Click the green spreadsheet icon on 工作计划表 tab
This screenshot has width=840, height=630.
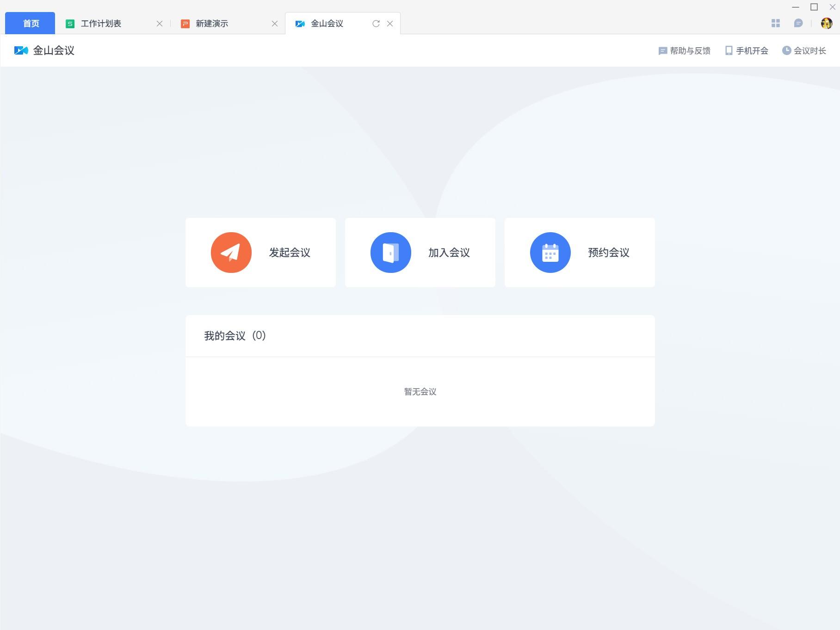70,23
